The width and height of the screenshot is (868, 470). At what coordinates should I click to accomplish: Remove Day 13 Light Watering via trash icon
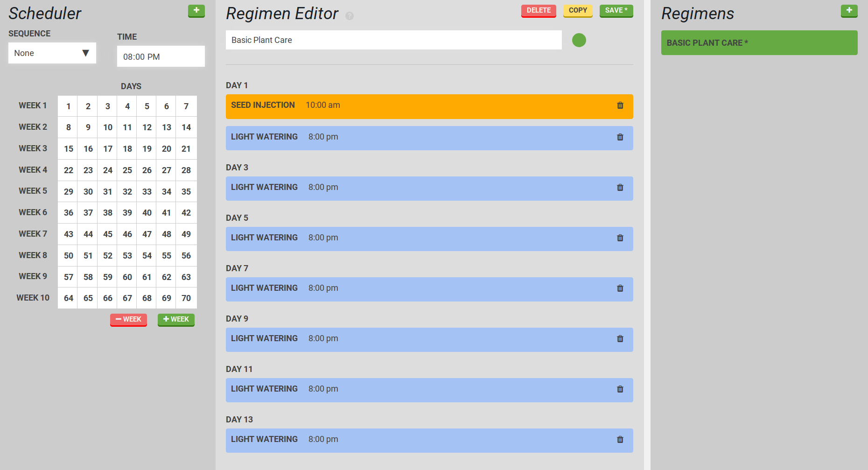coord(620,440)
